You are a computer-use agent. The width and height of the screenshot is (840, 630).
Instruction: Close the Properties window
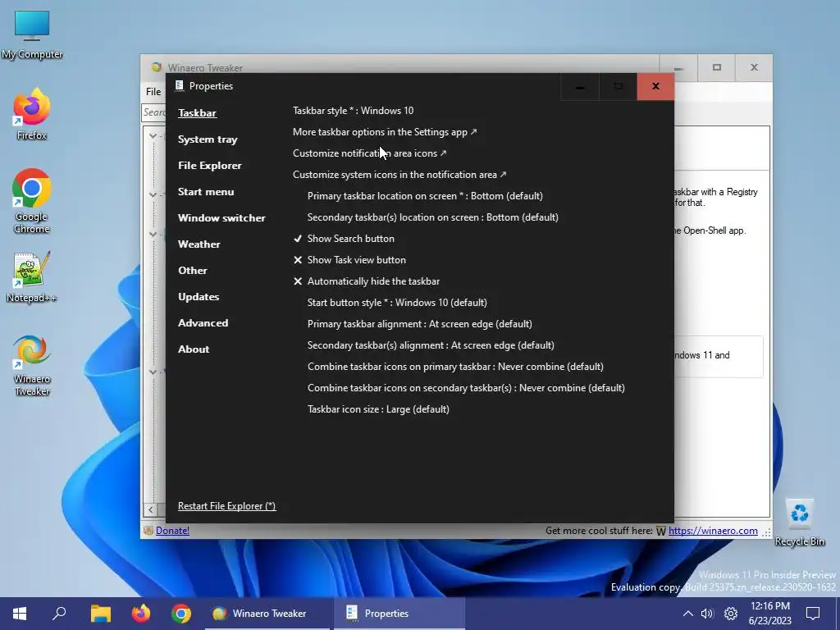655,87
